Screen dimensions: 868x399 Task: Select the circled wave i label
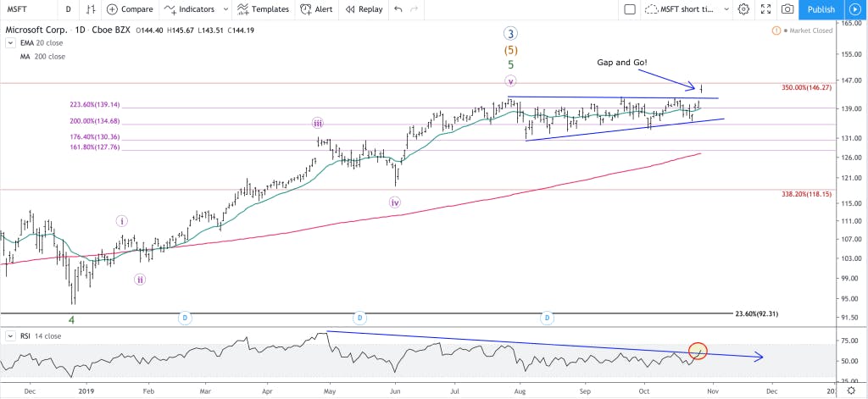tap(122, 221)
